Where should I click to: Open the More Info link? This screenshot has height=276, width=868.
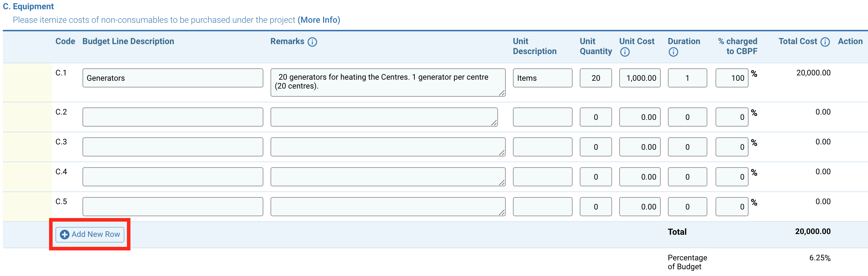319,20
